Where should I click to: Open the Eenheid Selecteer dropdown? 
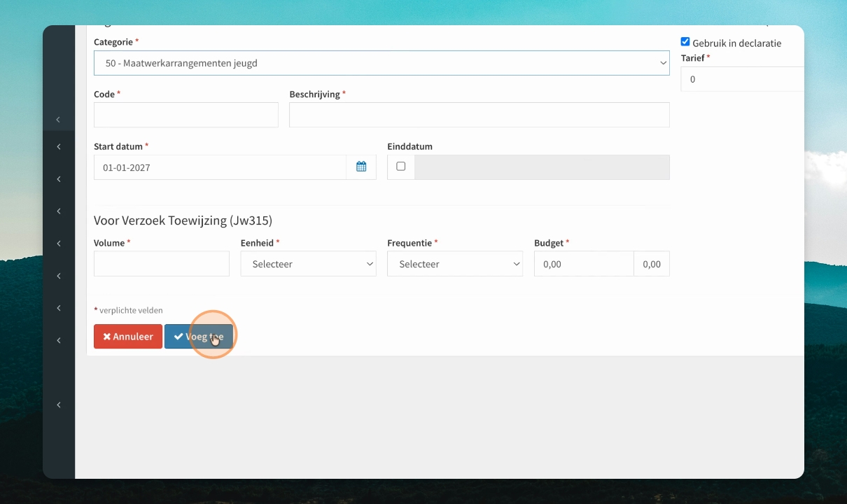(309, 264)
